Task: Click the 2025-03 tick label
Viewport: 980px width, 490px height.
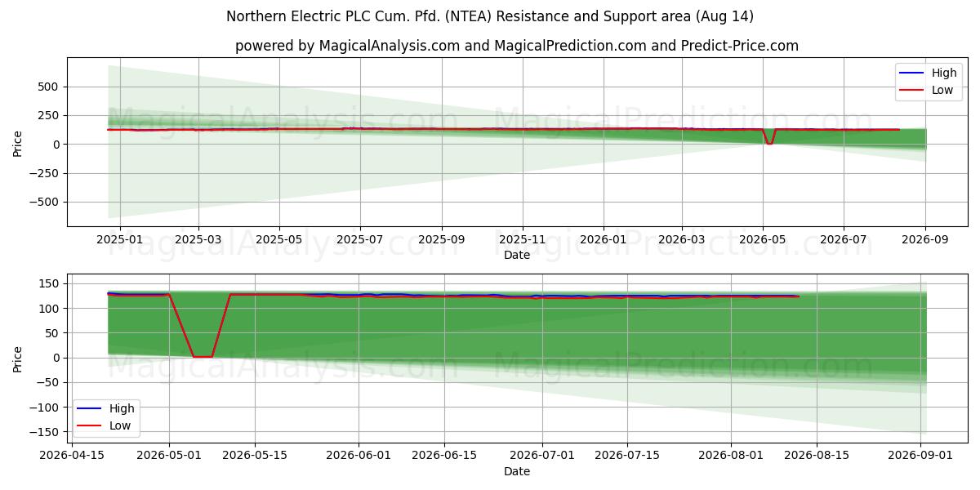Action: pos(198,239)
